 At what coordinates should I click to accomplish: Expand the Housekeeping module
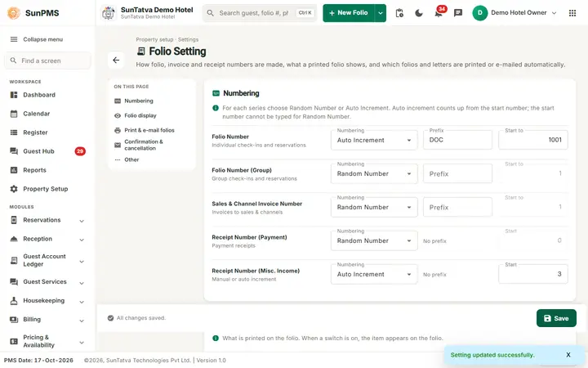pos(82,302)
